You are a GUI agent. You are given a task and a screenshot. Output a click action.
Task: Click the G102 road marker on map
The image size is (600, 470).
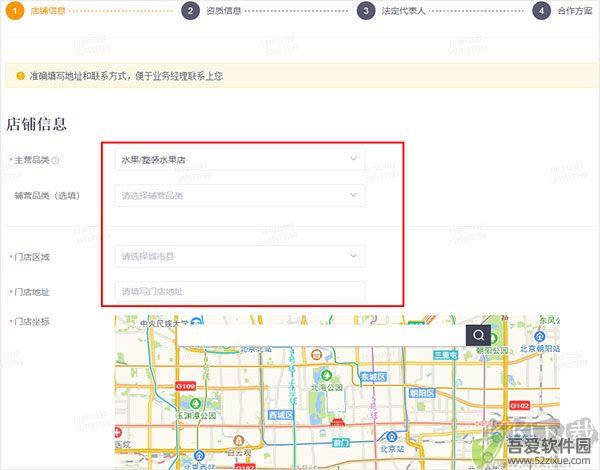[x=520, y=405]
